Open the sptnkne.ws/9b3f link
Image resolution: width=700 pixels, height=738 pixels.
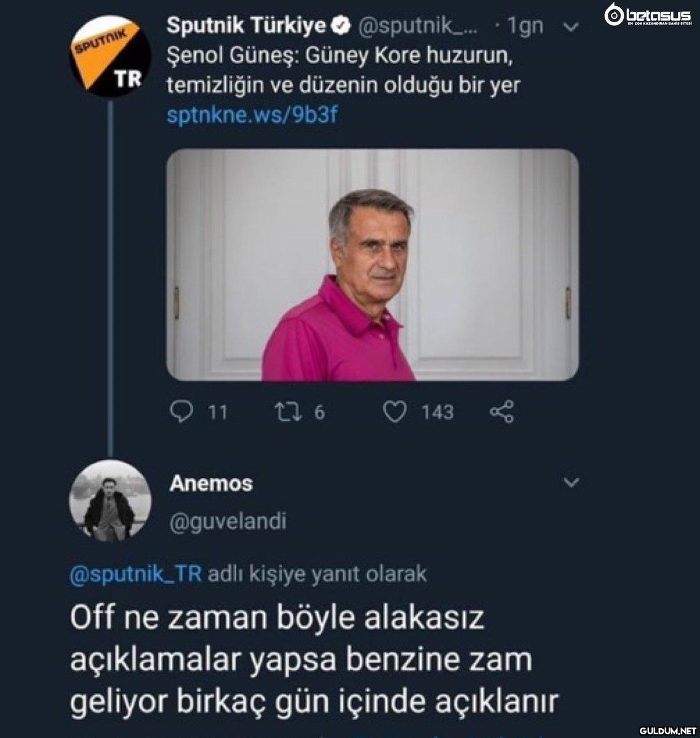click(252, 115)
